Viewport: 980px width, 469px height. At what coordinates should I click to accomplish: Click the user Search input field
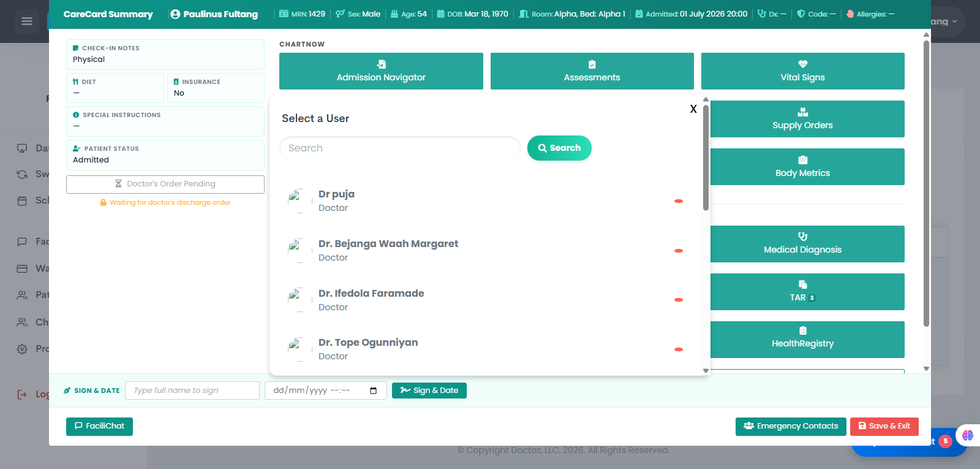point(400,148)
